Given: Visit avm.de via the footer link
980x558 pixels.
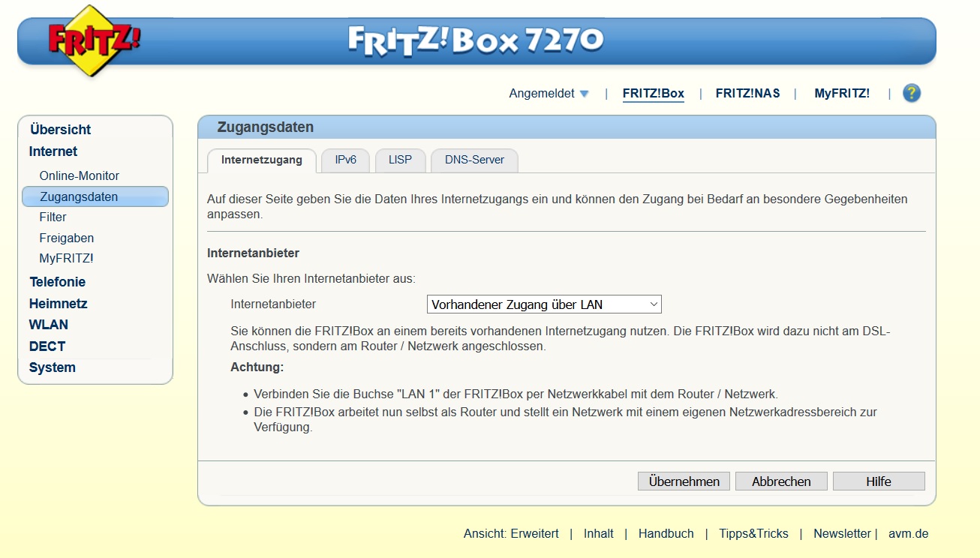Looking at the screenshot, I should point(909,534).
